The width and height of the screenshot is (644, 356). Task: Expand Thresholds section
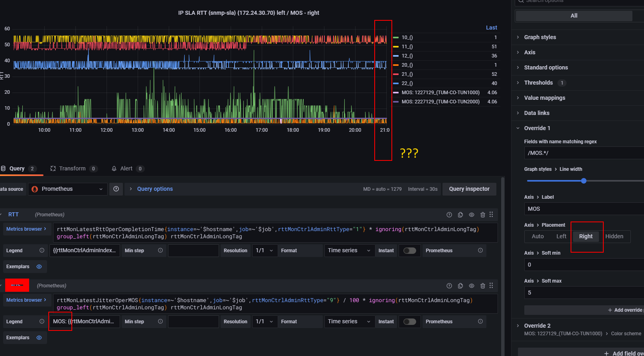click(538, 83)
